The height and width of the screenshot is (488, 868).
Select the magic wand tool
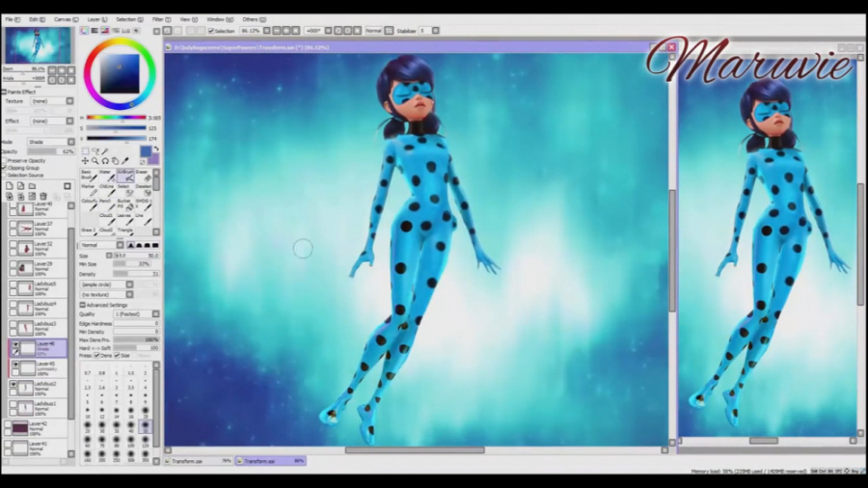(x=105, y=151)
